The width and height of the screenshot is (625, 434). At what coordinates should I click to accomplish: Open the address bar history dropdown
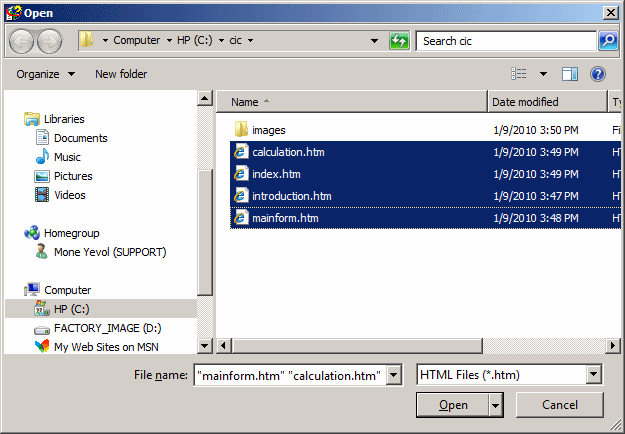[374, 41]
